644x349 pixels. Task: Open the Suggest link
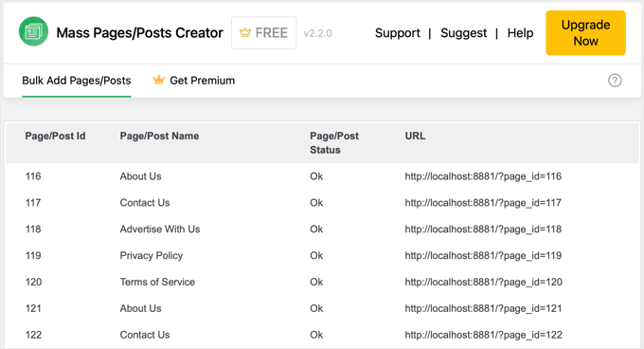tap(463, 33)
